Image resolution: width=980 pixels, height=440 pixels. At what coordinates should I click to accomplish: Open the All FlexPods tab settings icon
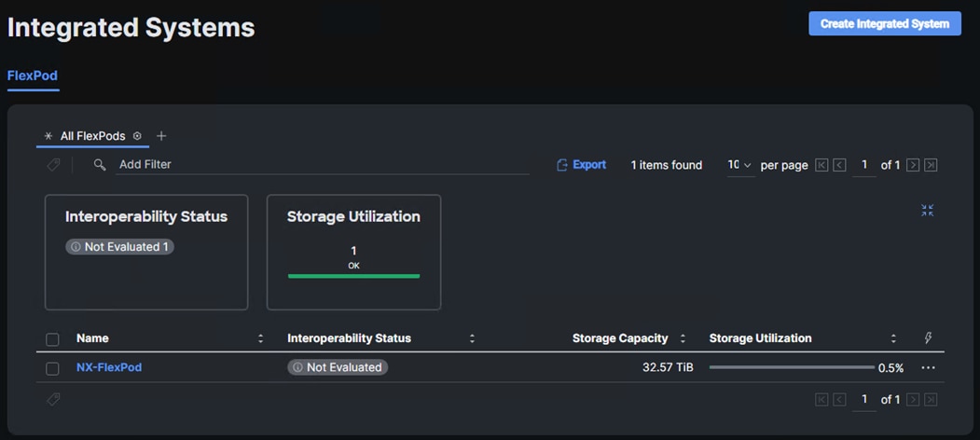coord(137,136)
